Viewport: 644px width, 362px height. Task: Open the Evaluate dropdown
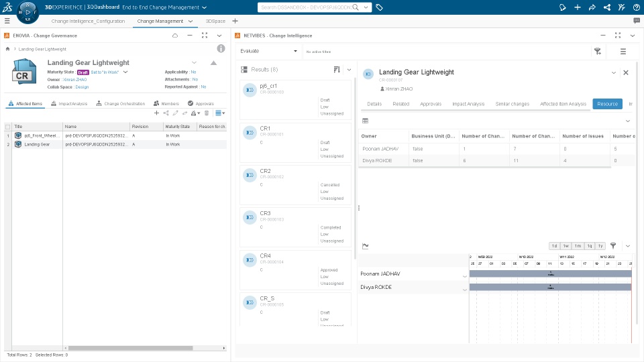coord(268,51)
